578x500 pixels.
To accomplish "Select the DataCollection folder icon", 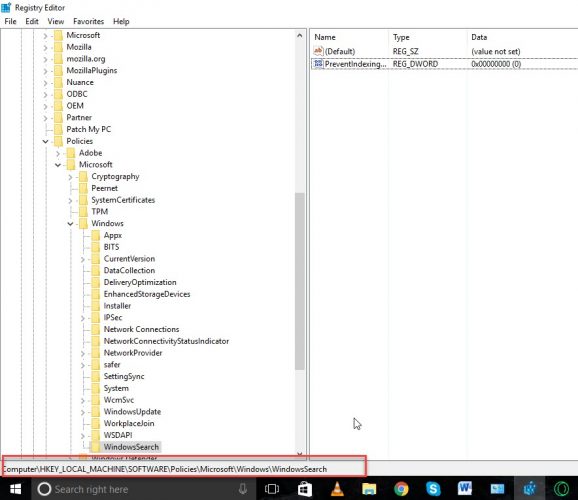I will 95,271.
